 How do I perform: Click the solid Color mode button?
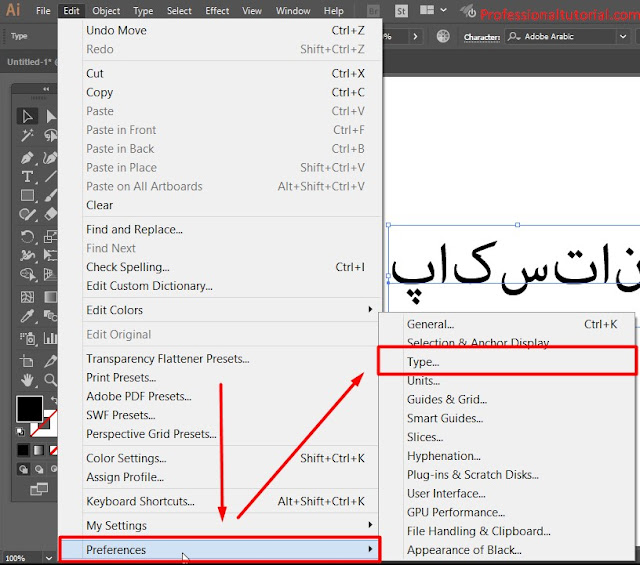[23, 450]
